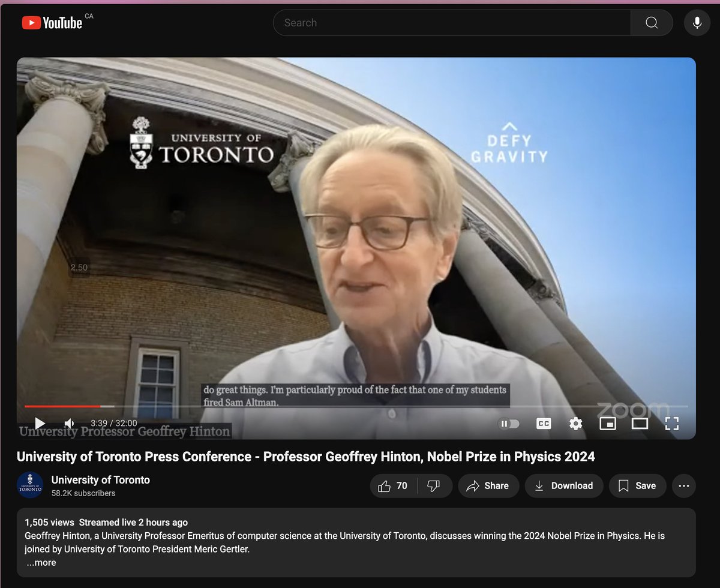Open the University of Toronto channel name link
720x588 pixels.
tap(101, 480)
